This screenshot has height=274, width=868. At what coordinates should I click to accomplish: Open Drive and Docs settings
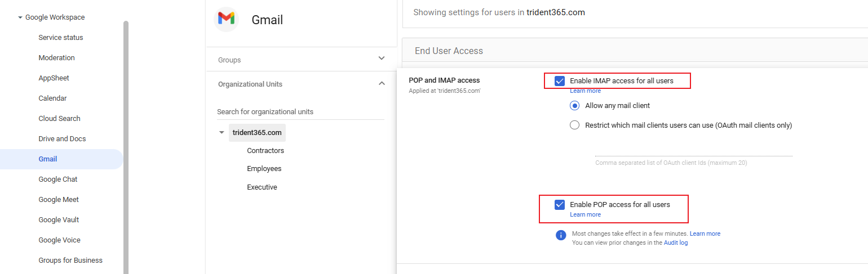(62, 139)
